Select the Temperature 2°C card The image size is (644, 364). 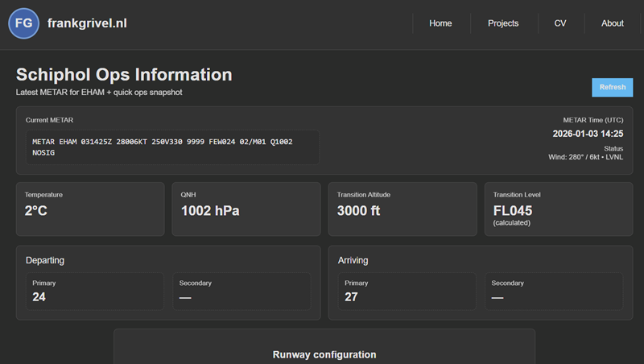point(90,209)
